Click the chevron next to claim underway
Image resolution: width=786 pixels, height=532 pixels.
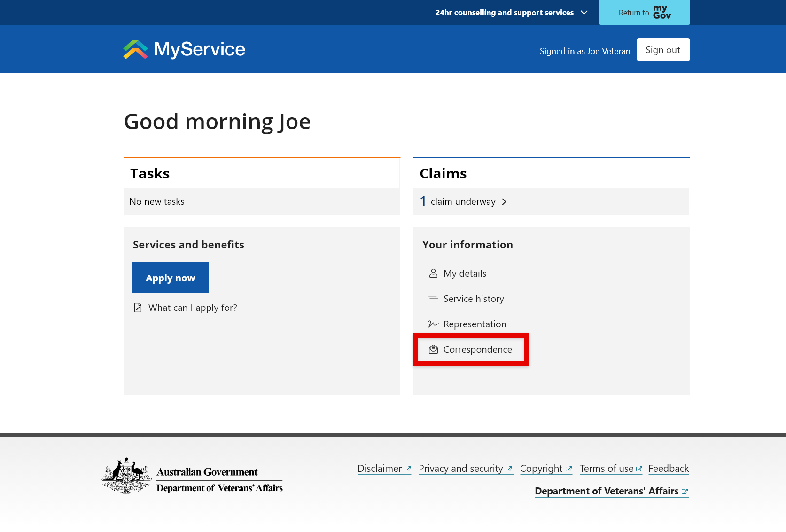504,202
